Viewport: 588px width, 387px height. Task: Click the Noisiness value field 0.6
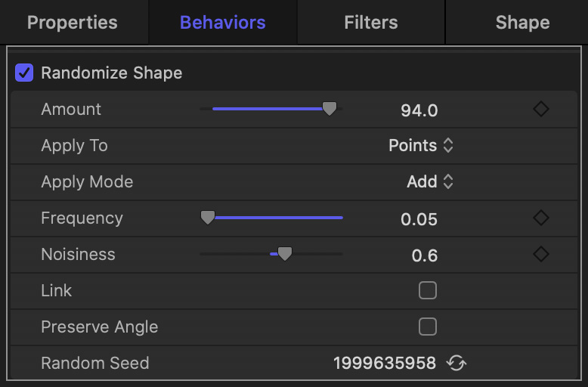[x=425, y=255]
